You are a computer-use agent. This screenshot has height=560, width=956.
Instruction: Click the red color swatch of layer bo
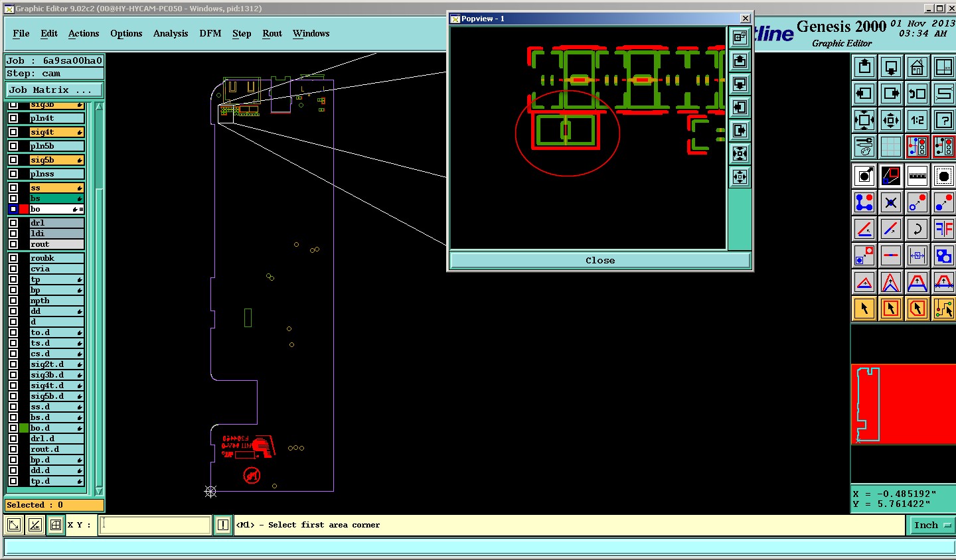24,209
